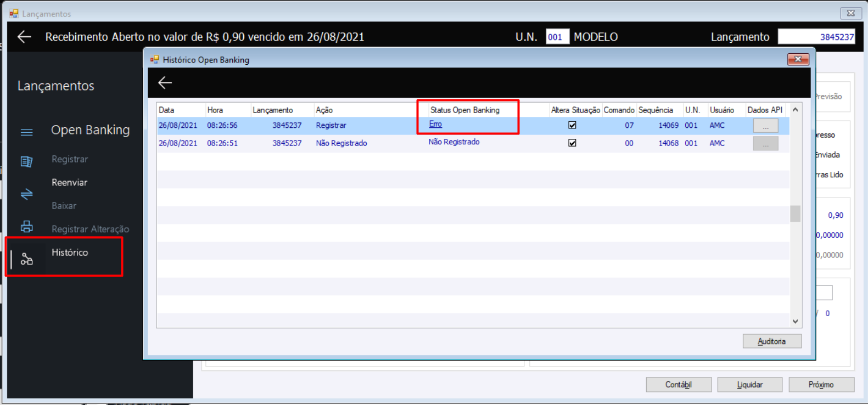The width and height of the screenshot is (868, 405).
Task: Click the Histórico sidebar icon
Action: coord(26,259)
